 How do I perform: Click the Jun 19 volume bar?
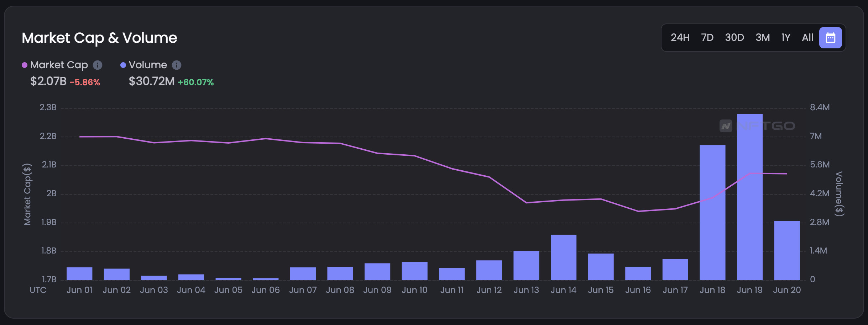[x=750, y=197]
